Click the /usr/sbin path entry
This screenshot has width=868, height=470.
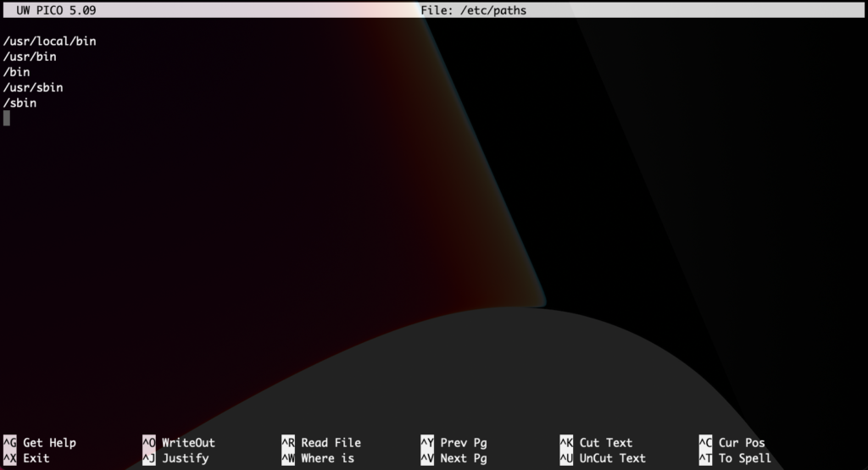pos(33,87)
